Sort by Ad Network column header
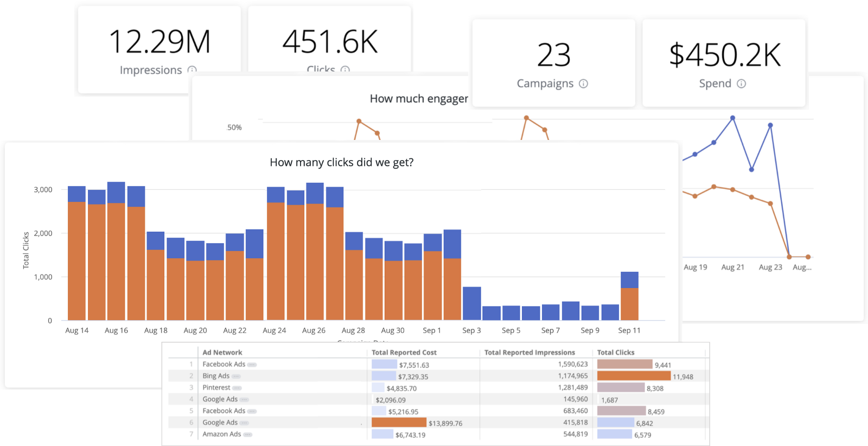Screen dimensions: 868x446 click(x=222, y=352)
